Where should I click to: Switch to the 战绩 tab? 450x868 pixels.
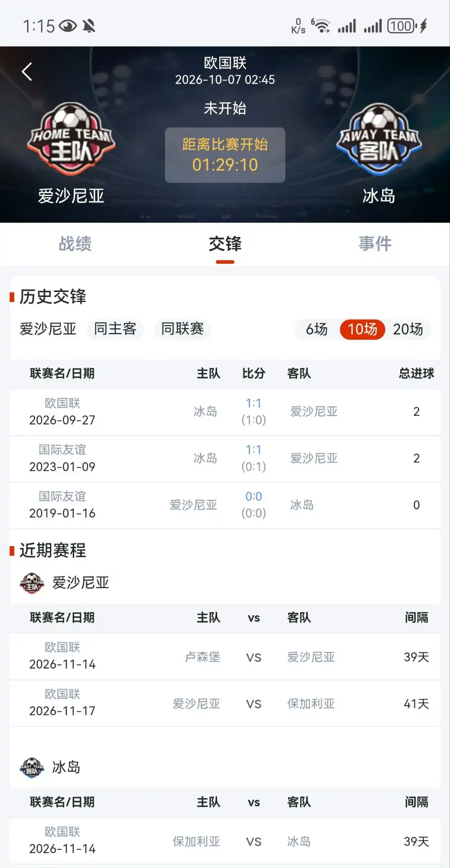click(x=75, y=244)
